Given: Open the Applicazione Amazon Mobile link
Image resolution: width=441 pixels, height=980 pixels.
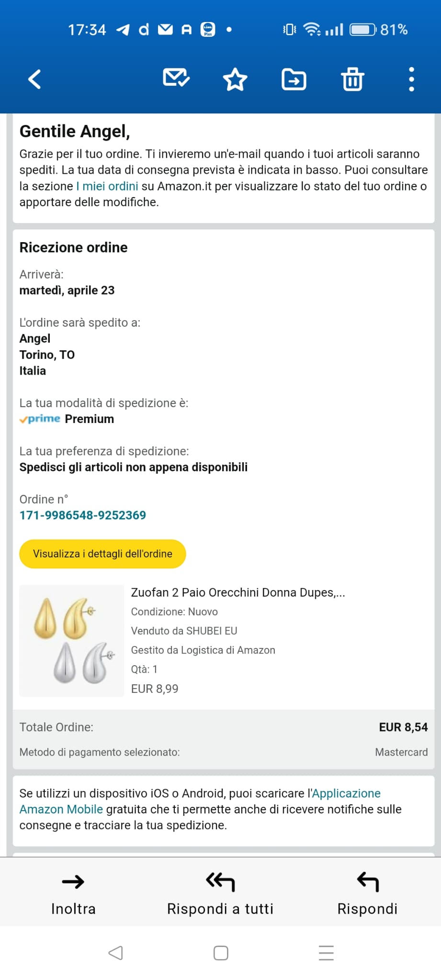Looking at the screenshot, I should 346,793.
